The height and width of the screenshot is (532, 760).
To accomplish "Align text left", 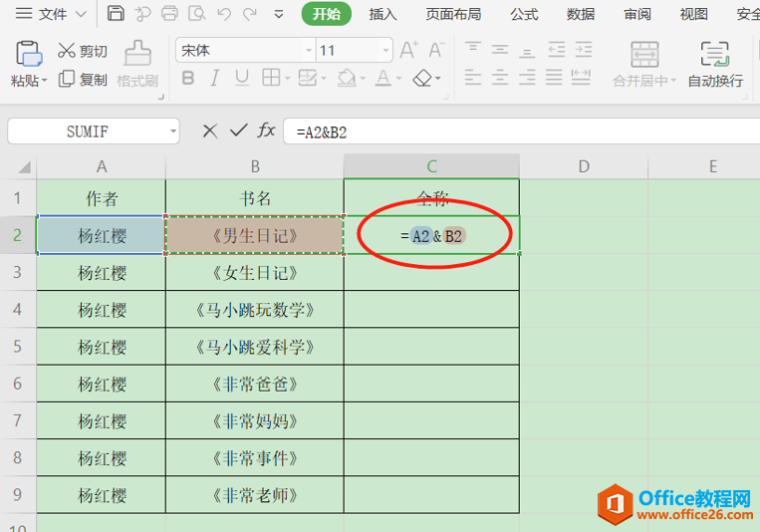I will [x=472, y=78].
